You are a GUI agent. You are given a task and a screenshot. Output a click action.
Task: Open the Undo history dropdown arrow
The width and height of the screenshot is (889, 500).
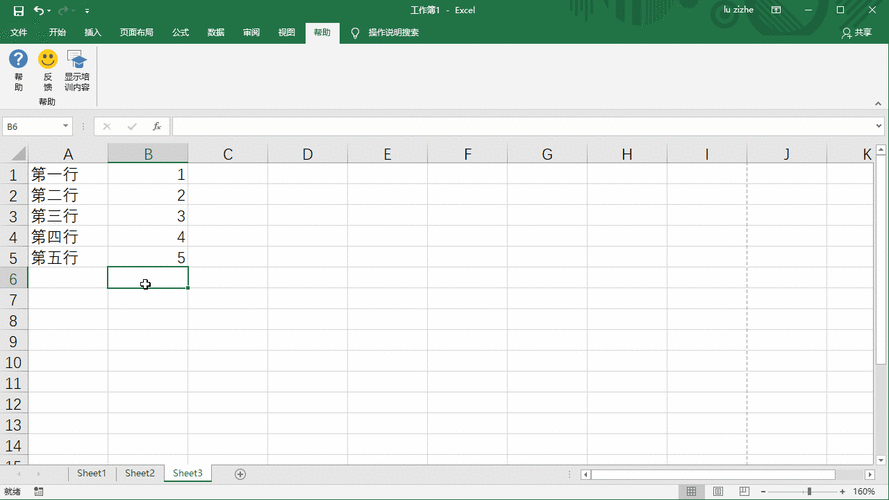pyautogui.click(x=49, y=11)
